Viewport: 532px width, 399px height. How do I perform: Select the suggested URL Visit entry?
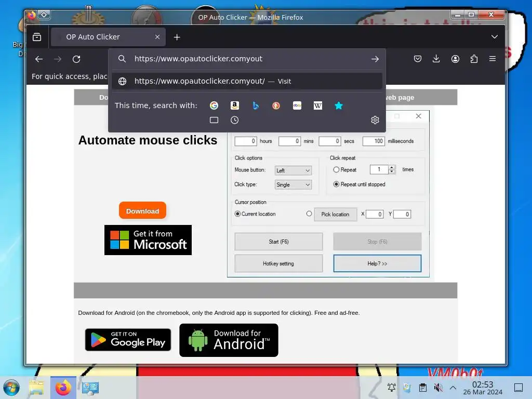tap(247, 81)
